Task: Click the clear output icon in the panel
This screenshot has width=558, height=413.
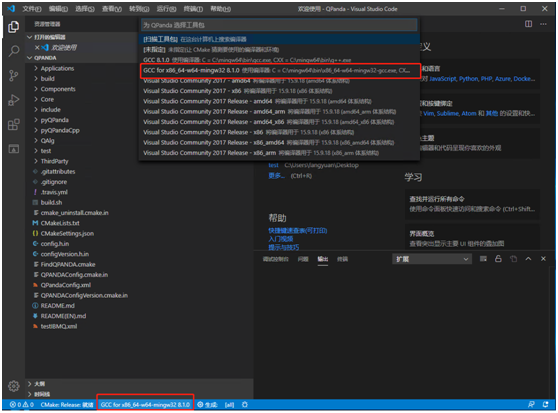Action: pyautogui.click(x=483, y=259)
